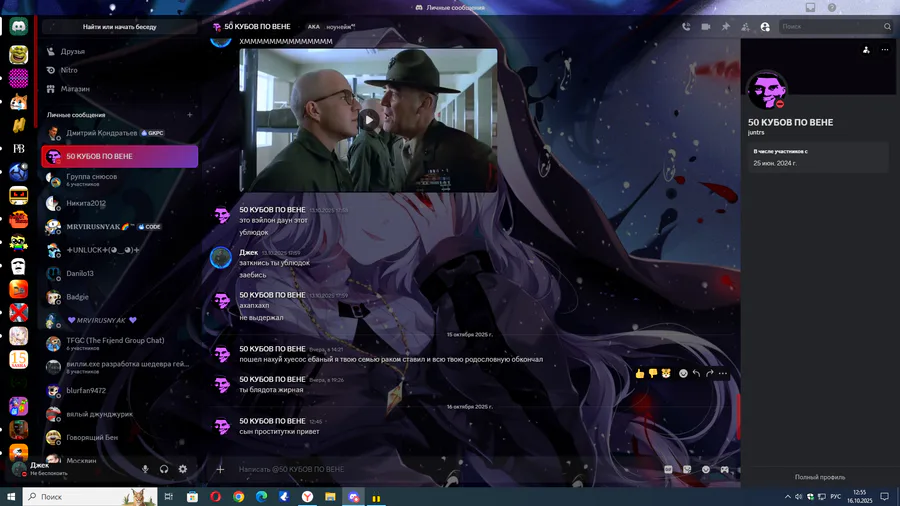Open the Nitro tab
The image size is (900, 506).
point(119,70)
